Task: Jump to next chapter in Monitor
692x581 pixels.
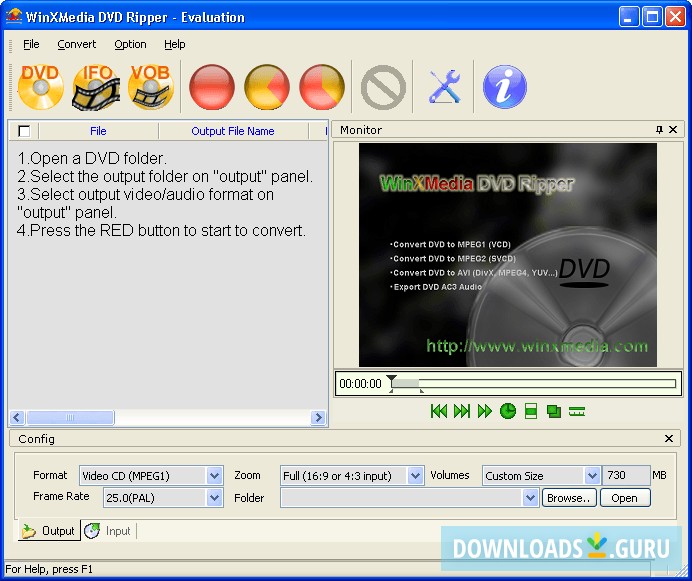Action: [462, 411]
